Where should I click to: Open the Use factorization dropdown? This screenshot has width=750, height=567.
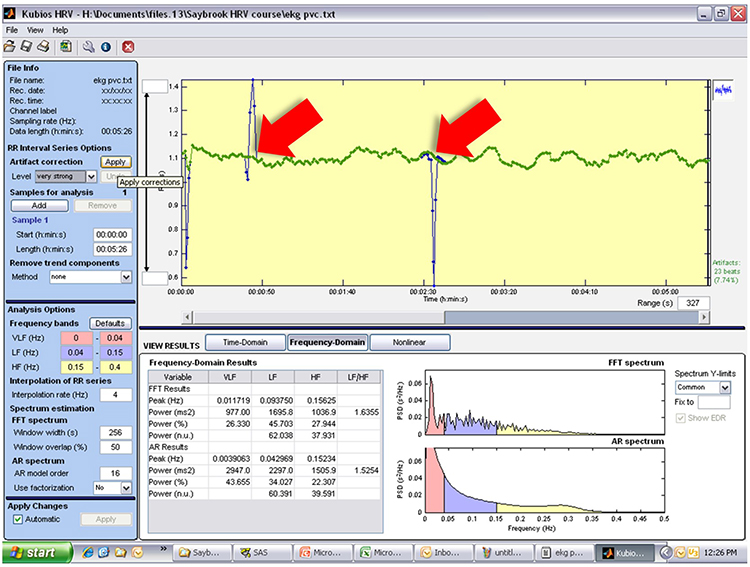126,488
